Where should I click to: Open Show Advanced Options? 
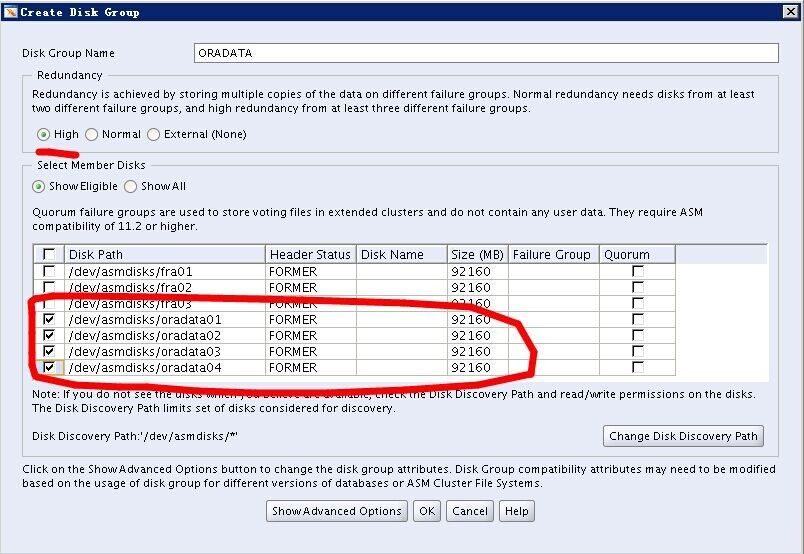[x=337, y=511]
